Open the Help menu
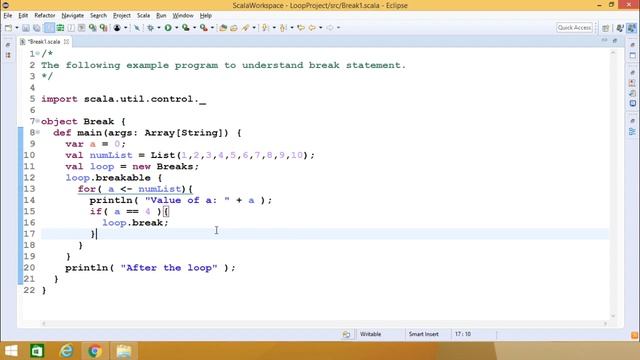The height and width of the screenshot is (360, 640). pyautogui.click(x=206, y=16)
